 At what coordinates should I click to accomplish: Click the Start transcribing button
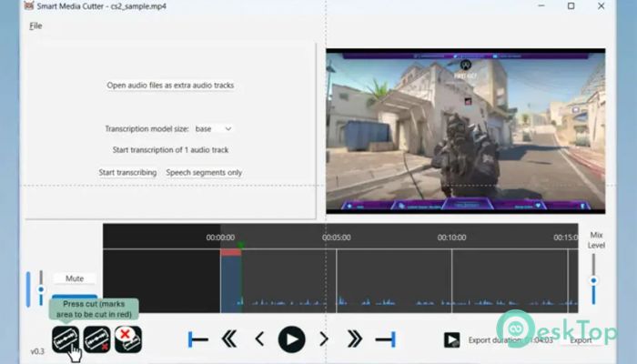tap(127, 172)
